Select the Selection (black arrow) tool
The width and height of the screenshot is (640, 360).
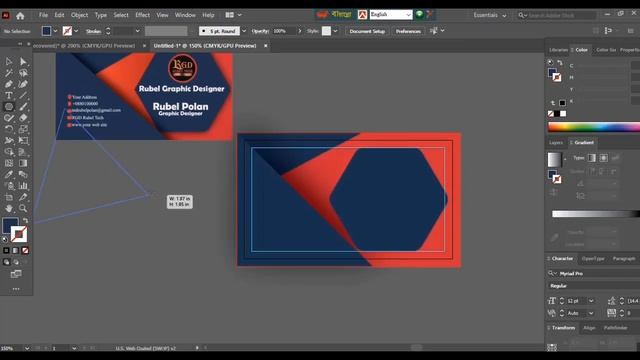coord(9,62)
